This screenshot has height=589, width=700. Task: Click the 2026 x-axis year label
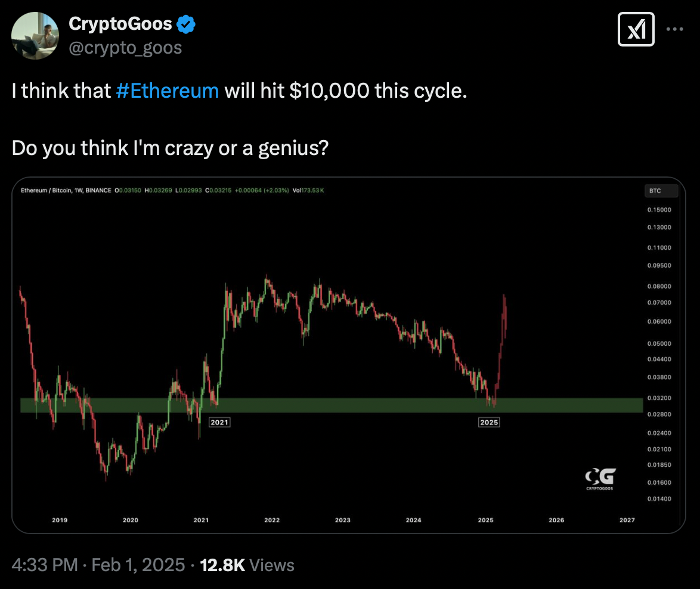(x=556, y=520)
